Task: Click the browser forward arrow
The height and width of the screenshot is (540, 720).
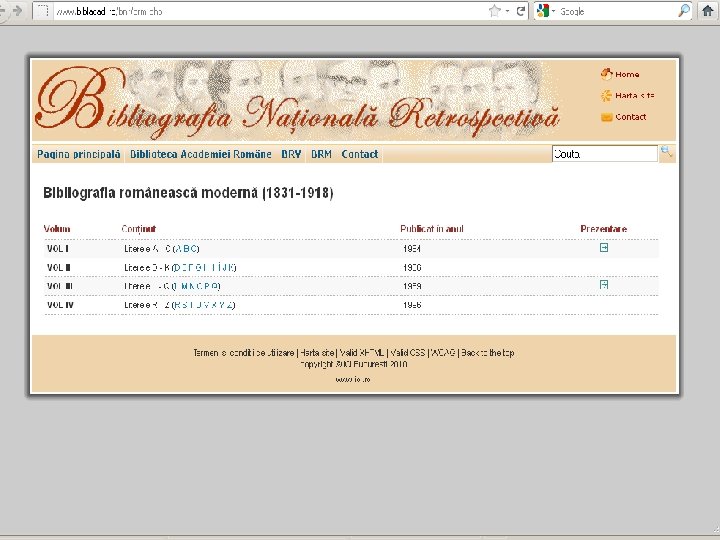Action: pos(17,11)
